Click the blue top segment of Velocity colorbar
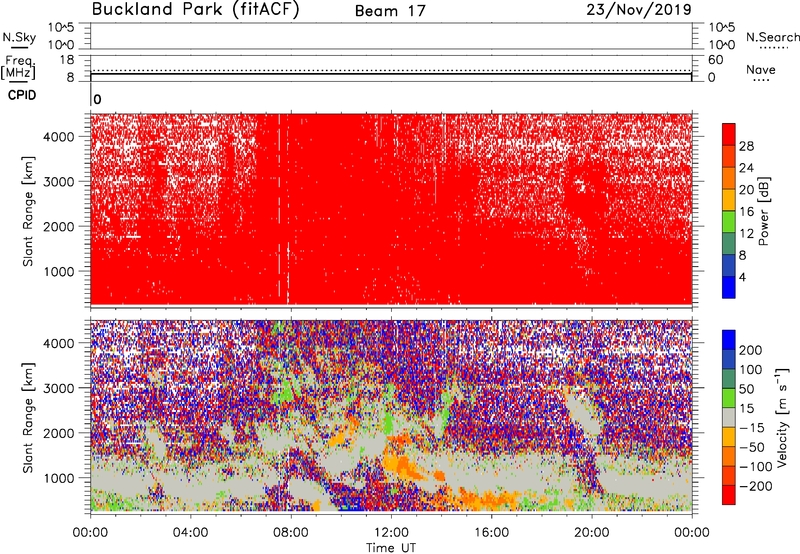The height and width of the screenshot is (554, 800). pyautogui.click(x=729, y=340)
